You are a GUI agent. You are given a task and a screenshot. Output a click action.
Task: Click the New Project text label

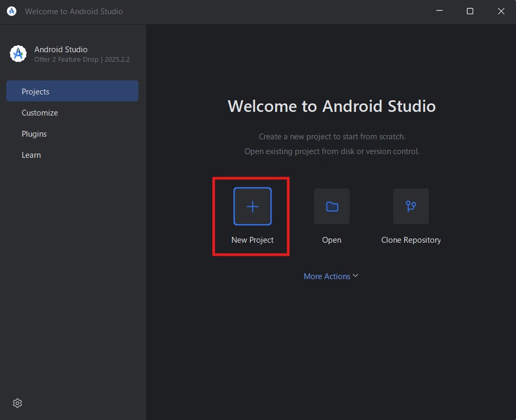tap(252, 240)
